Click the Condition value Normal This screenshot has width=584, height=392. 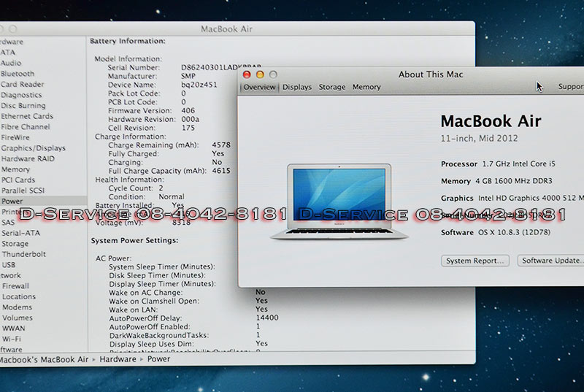172,196
